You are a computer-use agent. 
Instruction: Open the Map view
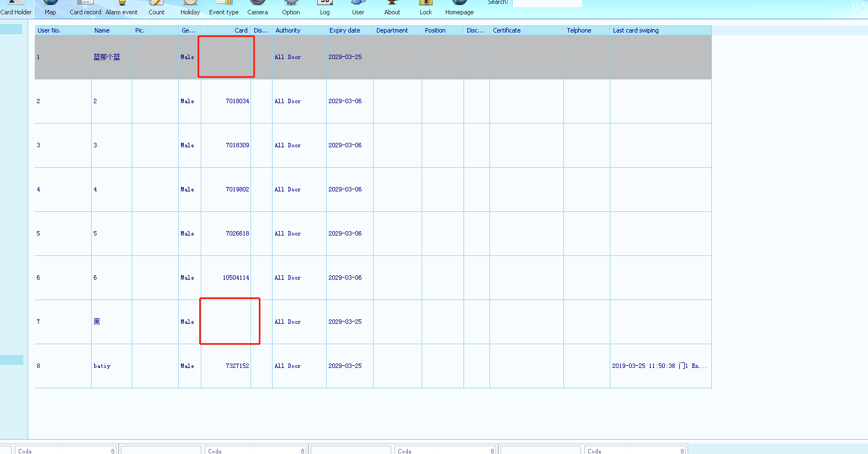coord(50,8)
